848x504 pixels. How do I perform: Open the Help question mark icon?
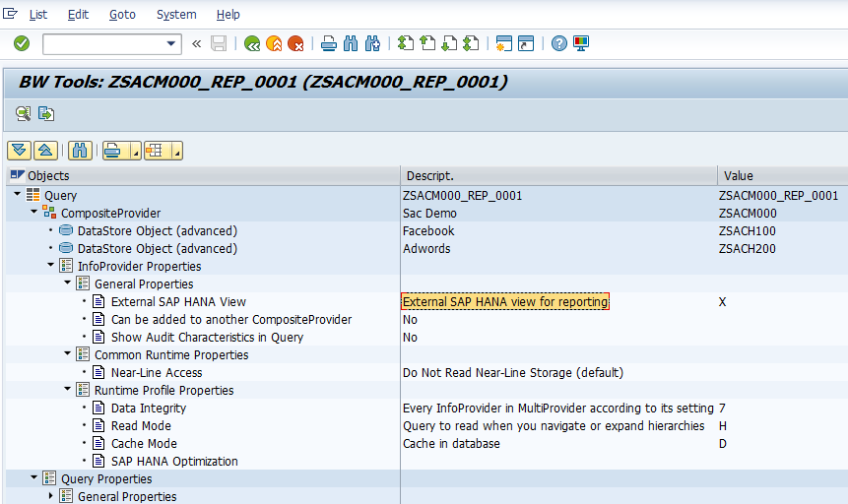pos(559,43)
